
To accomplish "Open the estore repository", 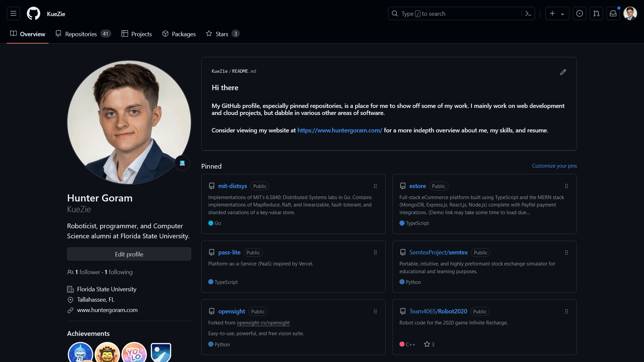I will pyautogui.click(x=418, y=186).
